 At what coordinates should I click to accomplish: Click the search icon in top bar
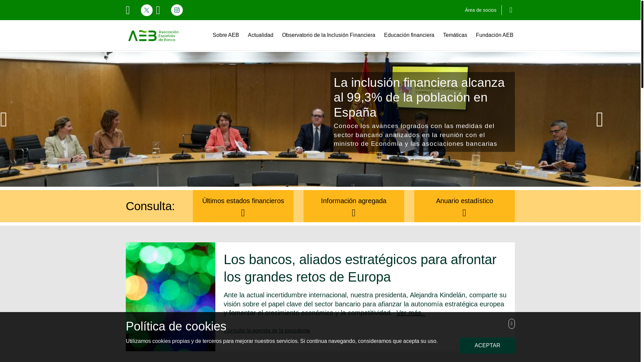pyautogui.click(x=511, y=10)
